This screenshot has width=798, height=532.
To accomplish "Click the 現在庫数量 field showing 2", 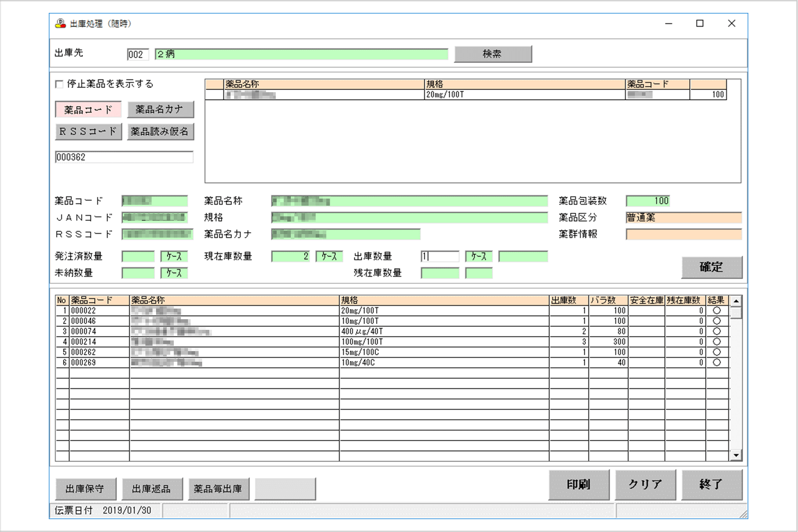I will [290, 256].
